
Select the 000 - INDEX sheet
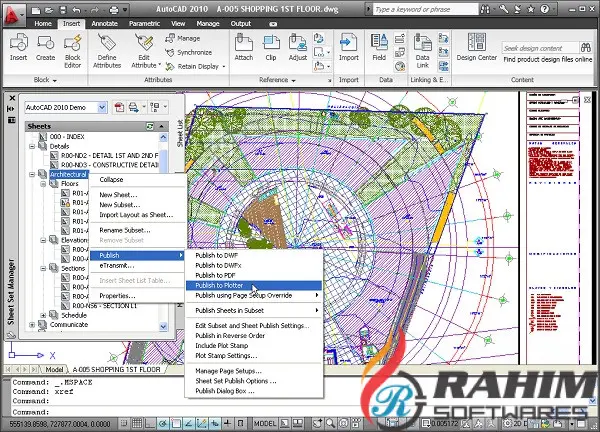(67, 137)
